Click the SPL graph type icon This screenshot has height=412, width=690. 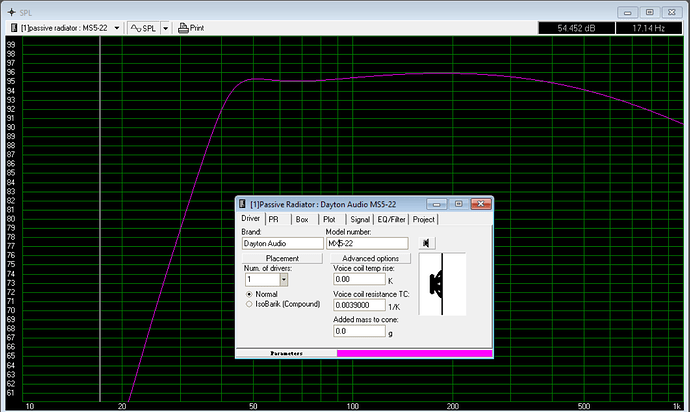coord(135,27)
